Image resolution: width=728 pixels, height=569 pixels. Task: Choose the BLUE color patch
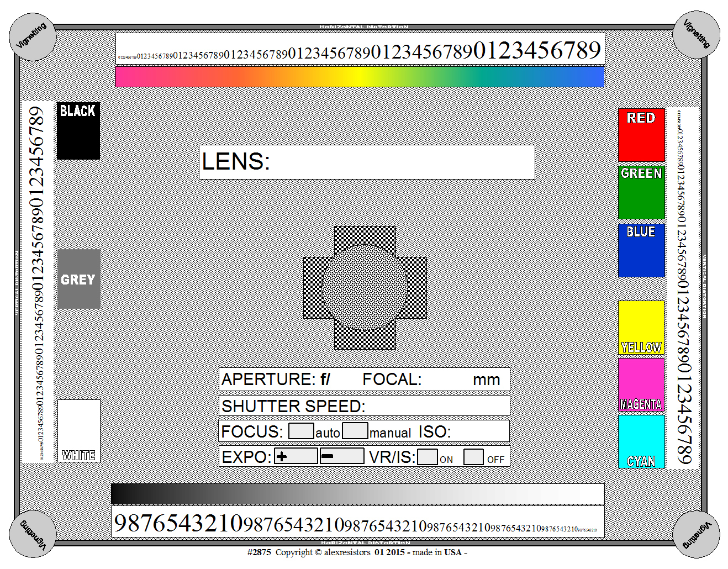(x=641, y=250)
